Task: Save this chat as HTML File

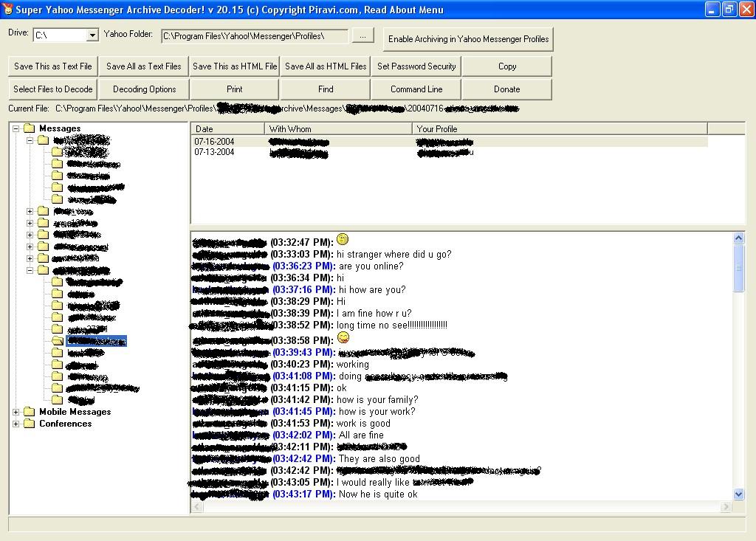Action: click(235, 66)
